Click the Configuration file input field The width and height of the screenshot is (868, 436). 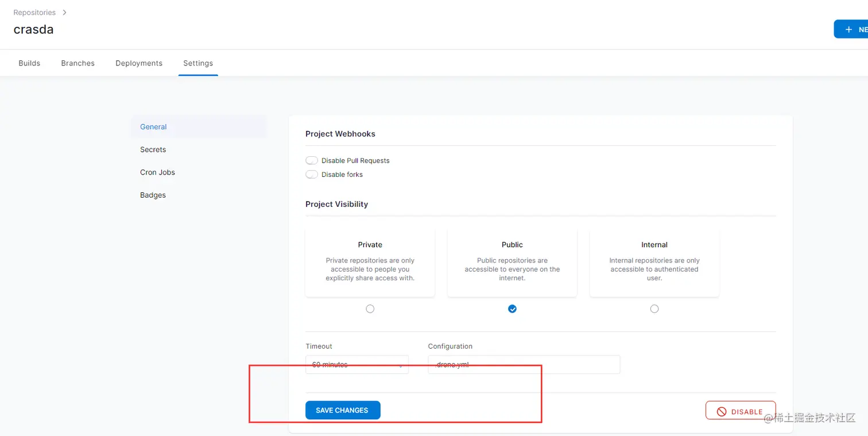[524, 364]
